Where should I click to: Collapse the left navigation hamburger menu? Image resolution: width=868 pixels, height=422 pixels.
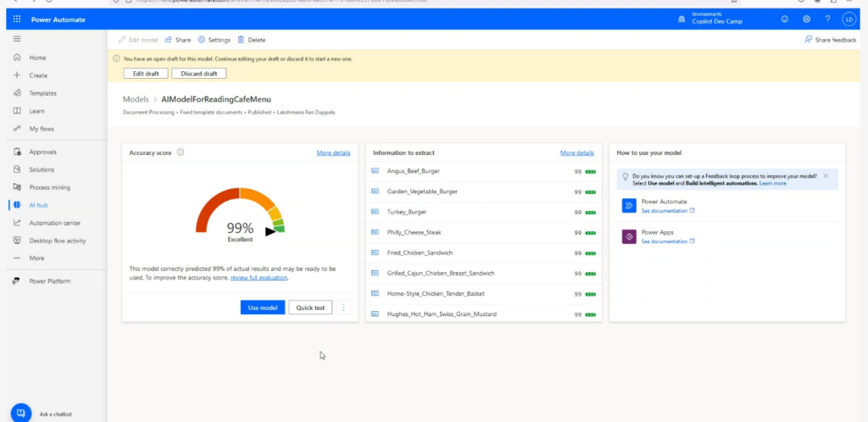point(17,39)
